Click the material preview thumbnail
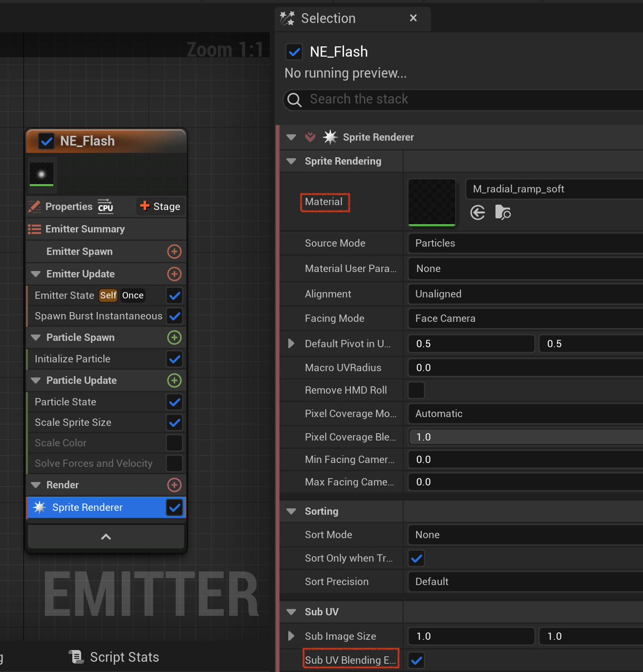 coord(432,203)
